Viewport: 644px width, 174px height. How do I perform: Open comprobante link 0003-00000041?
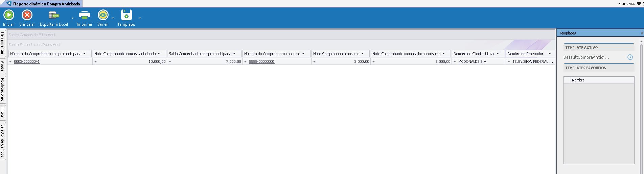click(x=27, y=61)
